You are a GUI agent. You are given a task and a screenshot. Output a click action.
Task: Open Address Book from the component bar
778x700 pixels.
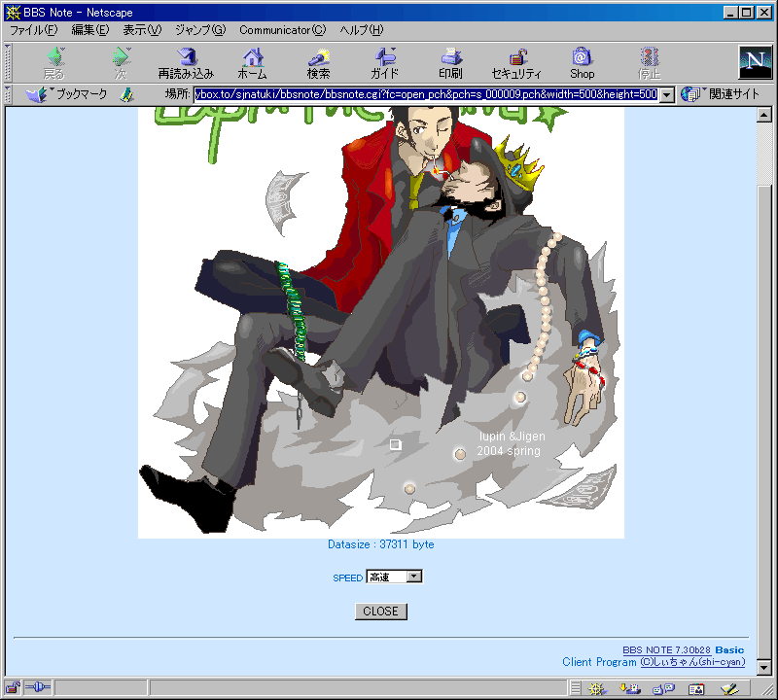696,688
